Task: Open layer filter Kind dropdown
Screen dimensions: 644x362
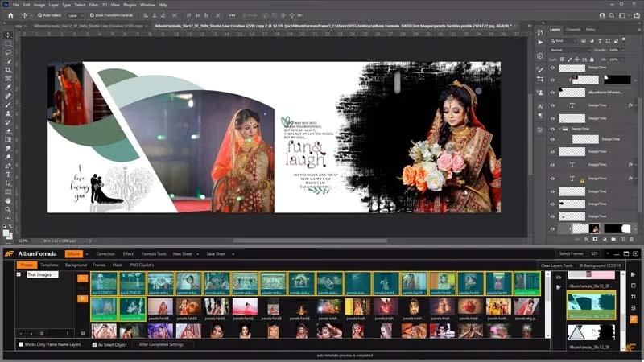Action: click(x=563, y=41)
